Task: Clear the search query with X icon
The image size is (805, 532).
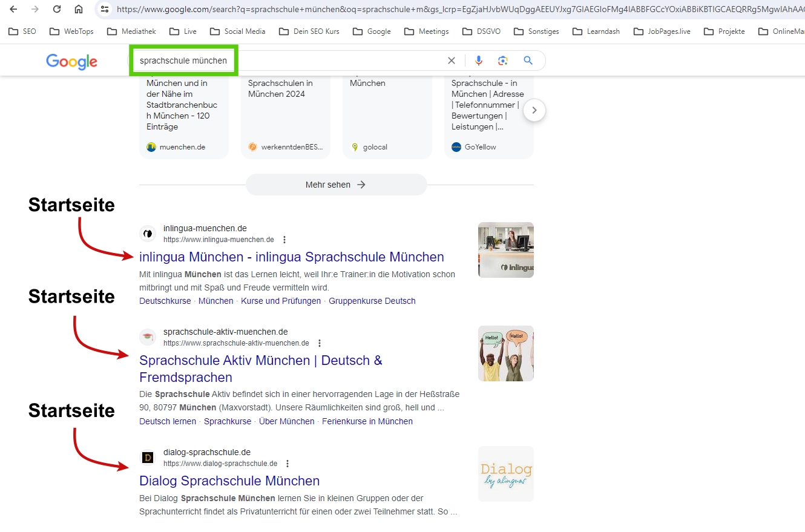Action: pos(451,61)
